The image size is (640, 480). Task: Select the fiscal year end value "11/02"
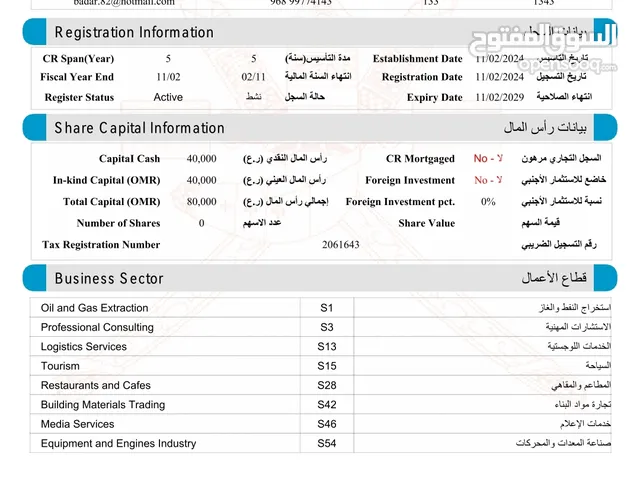coord(168,77)
